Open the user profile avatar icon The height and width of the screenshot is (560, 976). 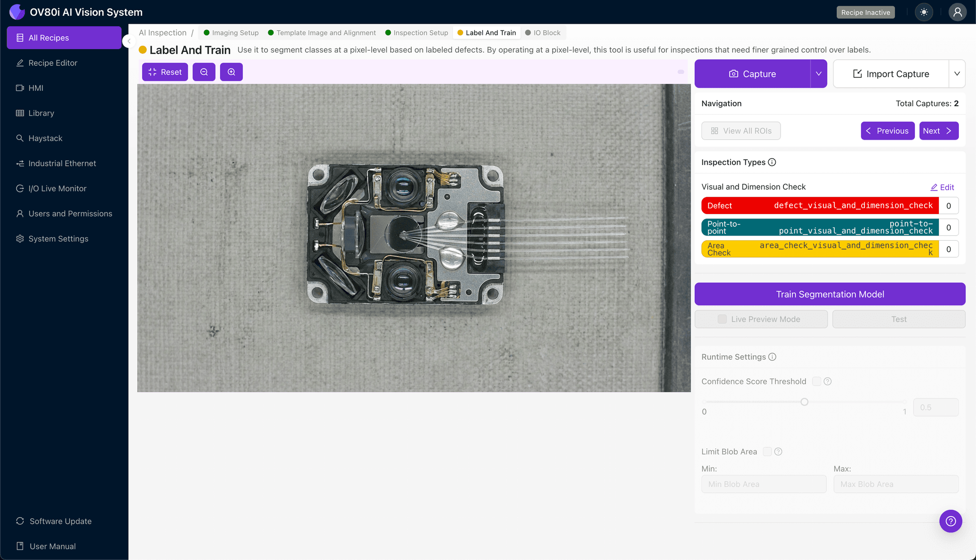click(x=957, y=12)
